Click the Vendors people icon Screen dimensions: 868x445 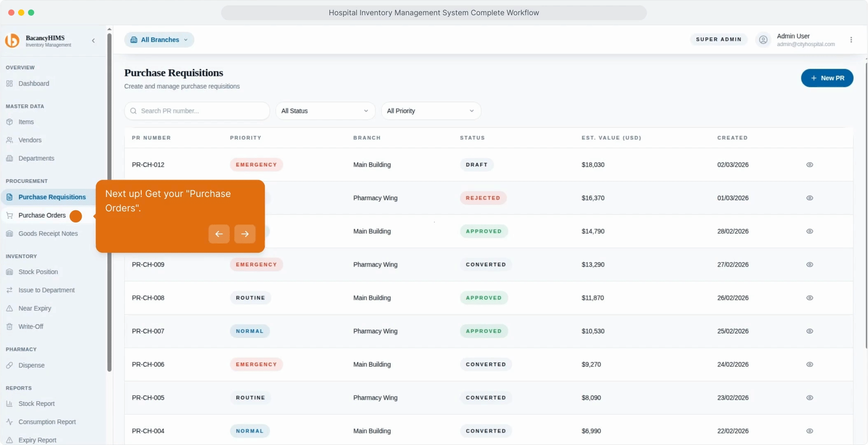pos(9,140)
